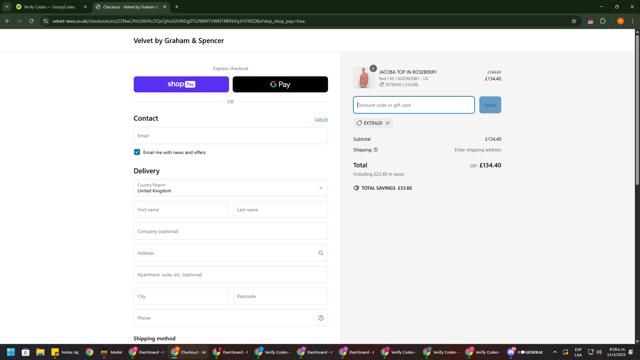The image size is (640, 360).
Task: Show the phone field help icon
Action: click(x=321, y=318)
